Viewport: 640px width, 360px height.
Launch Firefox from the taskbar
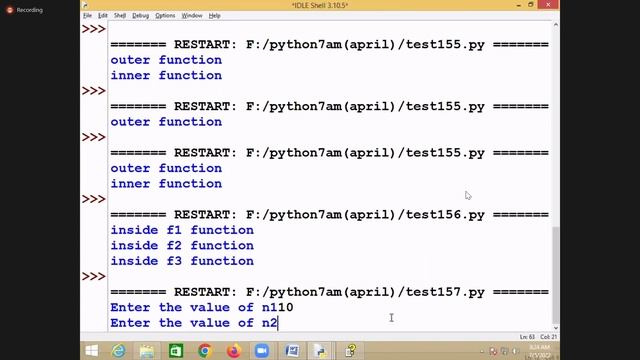[x=233, y=351]
